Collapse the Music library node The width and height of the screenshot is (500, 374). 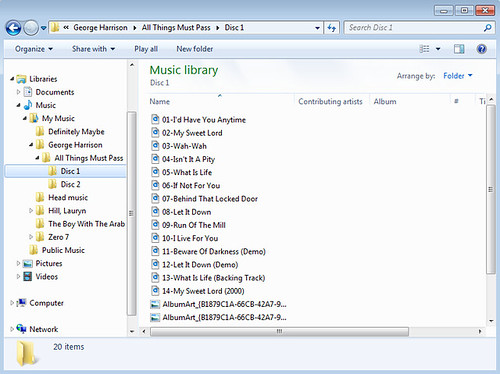point(18,105)
